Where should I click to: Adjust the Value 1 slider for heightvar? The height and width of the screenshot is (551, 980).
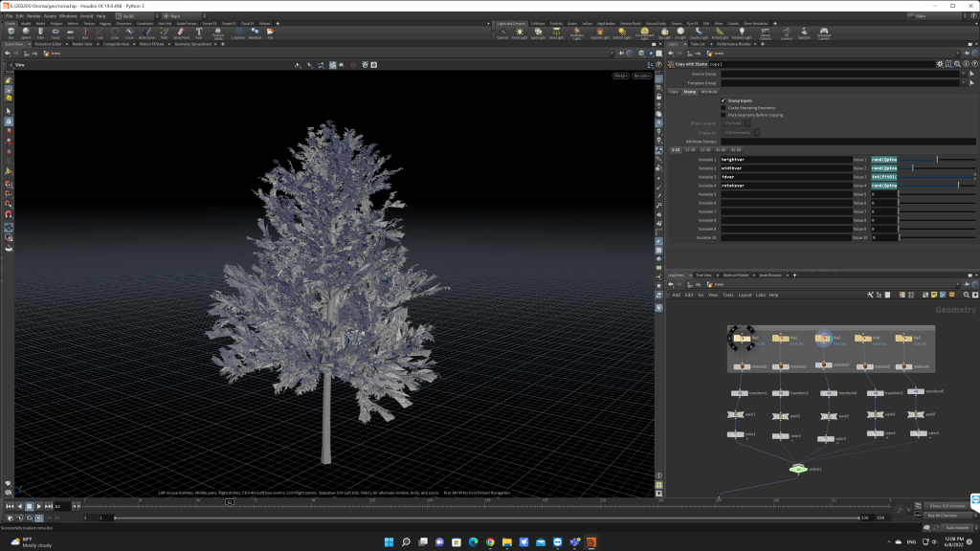coord(938,159)
